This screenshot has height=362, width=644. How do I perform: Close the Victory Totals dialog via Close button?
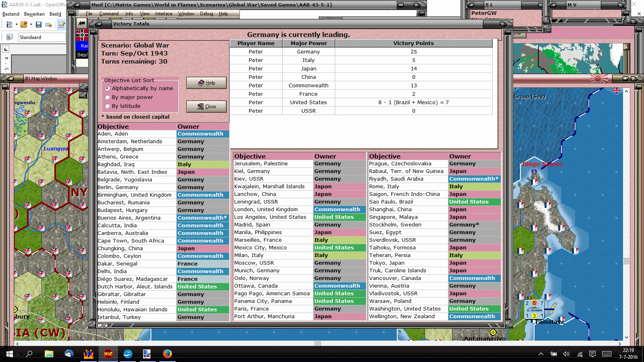tap(206, 107)
